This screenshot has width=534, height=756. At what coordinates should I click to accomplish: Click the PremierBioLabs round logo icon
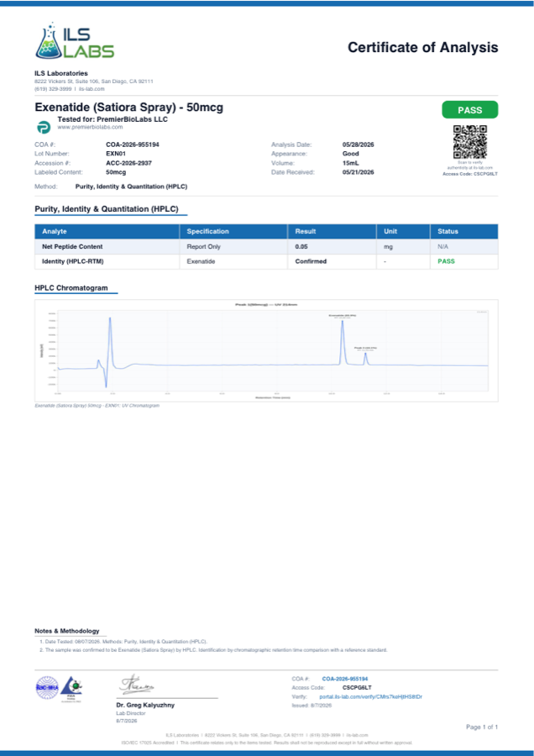(x=44, y=127)
